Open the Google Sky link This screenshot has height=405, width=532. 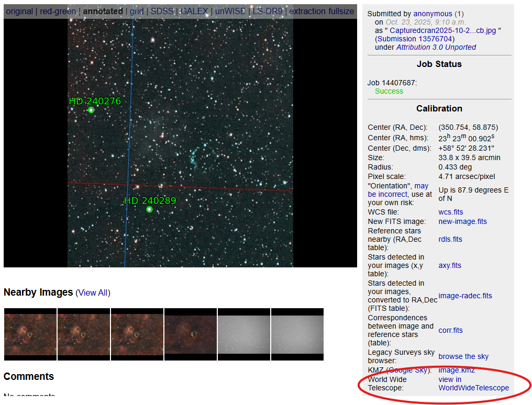407,370
